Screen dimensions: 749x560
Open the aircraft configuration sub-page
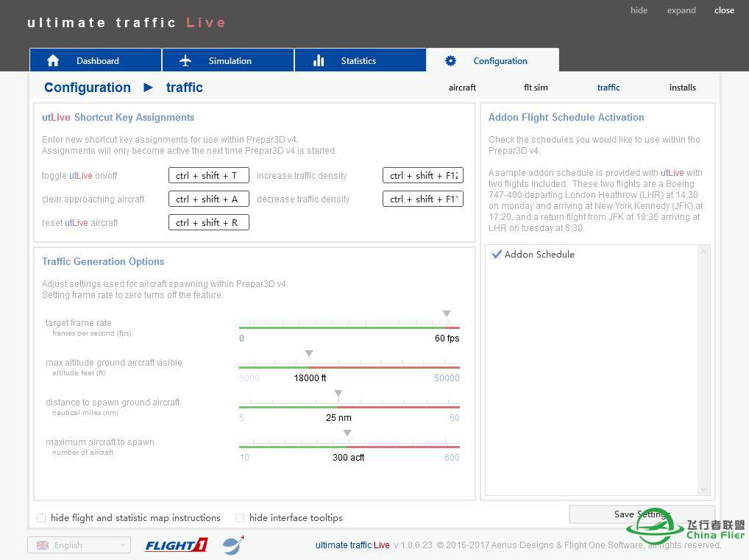(462, 88)
